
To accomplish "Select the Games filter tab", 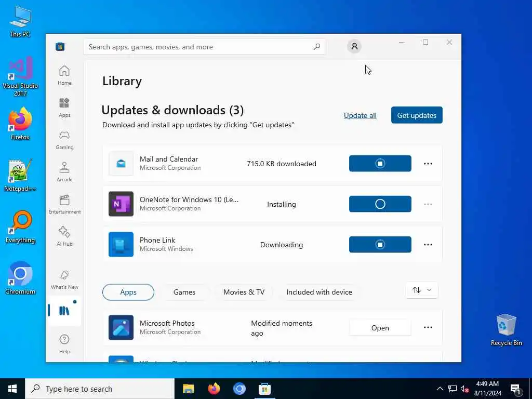I will (x=184, y=292).
